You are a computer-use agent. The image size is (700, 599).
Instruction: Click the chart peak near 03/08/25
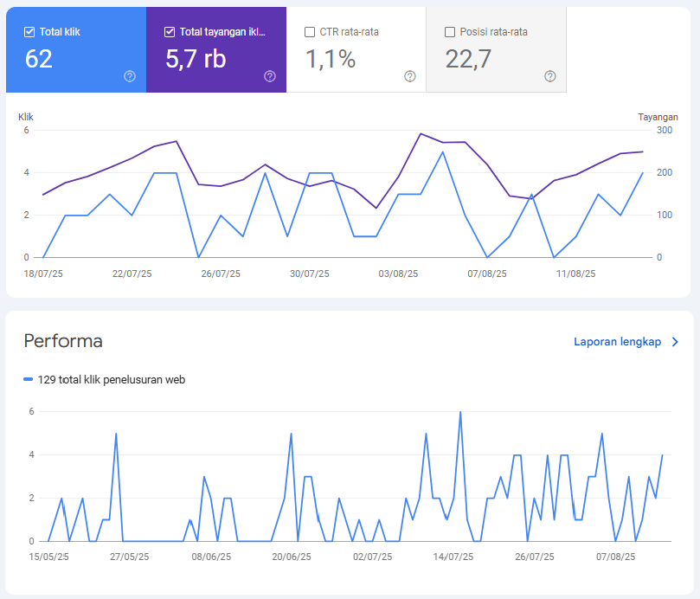[421, 134]
